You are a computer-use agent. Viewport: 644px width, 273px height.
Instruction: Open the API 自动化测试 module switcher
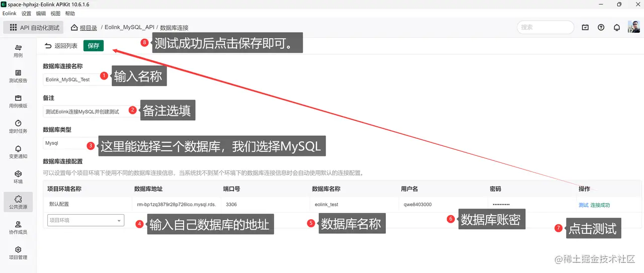pos(34,28)
